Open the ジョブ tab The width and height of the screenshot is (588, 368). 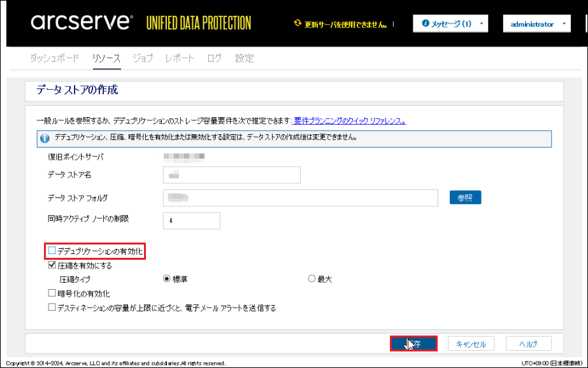[143, 58]
